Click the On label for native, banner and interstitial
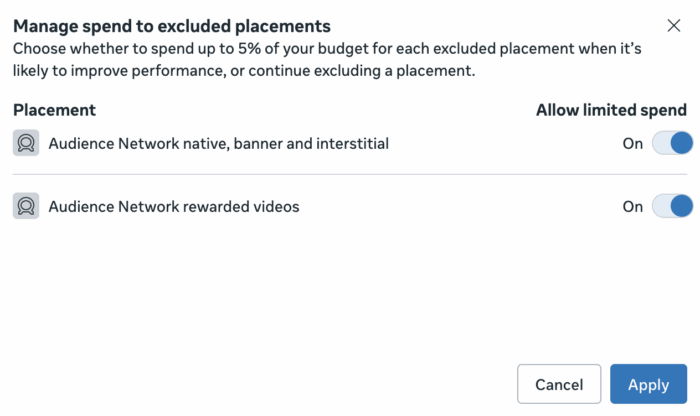Screen dimensions: 700x416 click(632, 143)
